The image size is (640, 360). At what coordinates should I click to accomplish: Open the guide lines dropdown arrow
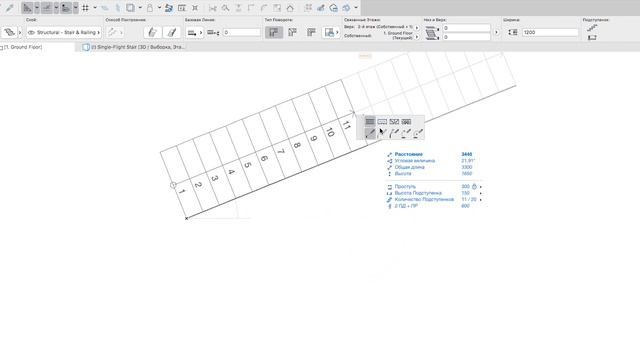click(x=56, y=8)
